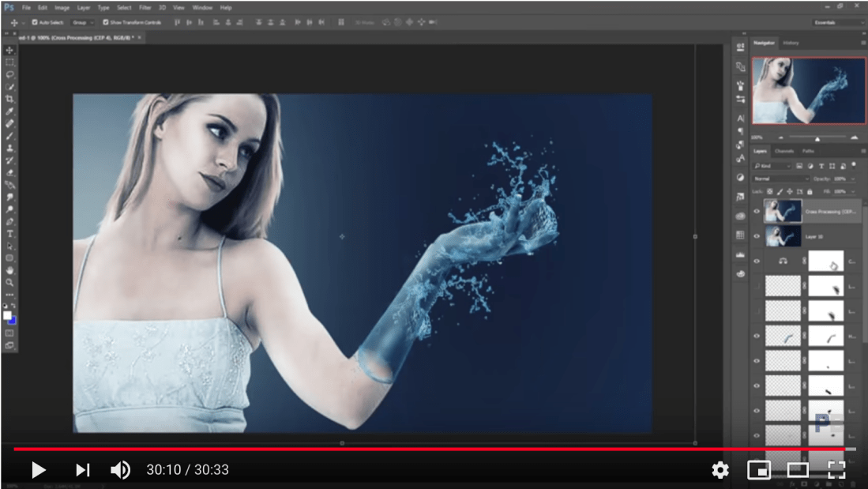Image resolution: width=868 pixels, height=489 pixels.
Task: Select the Move tool in the toolbar
Action: (x=9, y=48)
